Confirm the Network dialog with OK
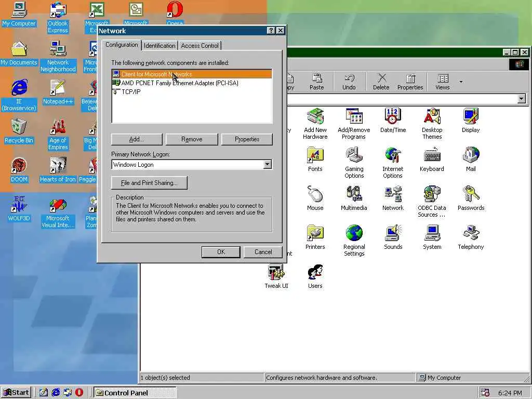Screen dimensions: 532x399 (221, 252)
